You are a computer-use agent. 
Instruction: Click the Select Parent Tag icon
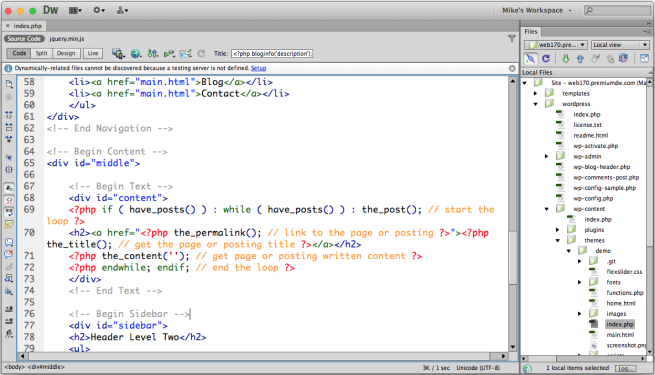point(9,158)
